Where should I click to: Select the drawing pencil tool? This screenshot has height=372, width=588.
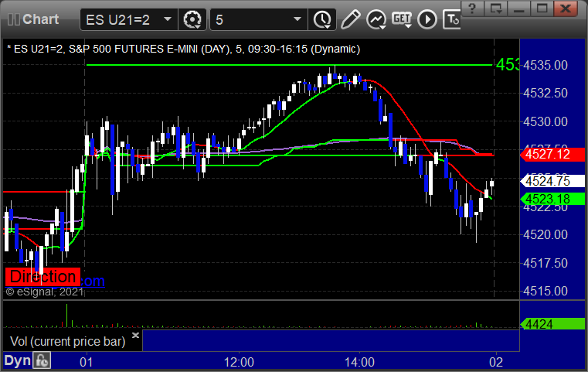click(350, 19)
